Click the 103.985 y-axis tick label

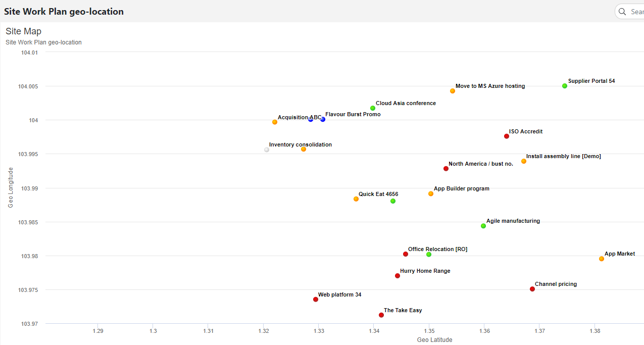coord(28,222)
